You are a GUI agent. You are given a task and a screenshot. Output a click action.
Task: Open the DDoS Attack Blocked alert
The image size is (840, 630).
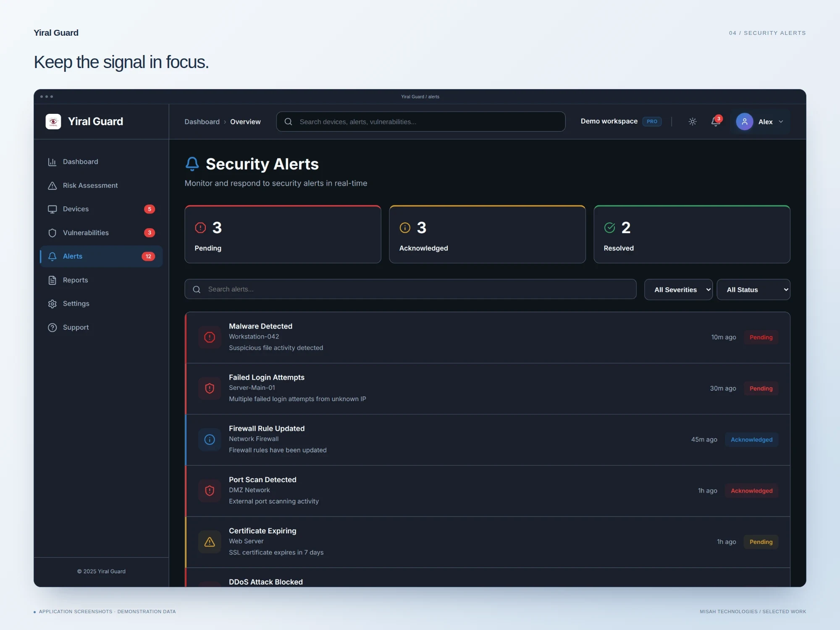tap(488, 578)
